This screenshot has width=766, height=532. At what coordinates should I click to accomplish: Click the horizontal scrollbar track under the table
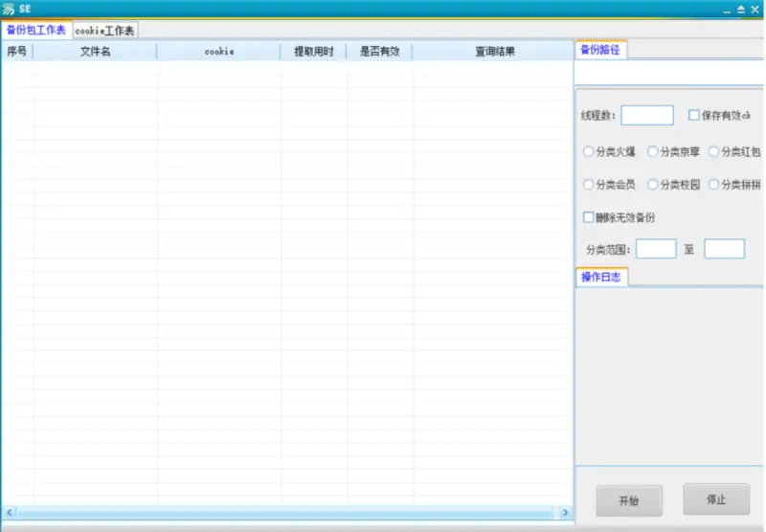(287, 514)
